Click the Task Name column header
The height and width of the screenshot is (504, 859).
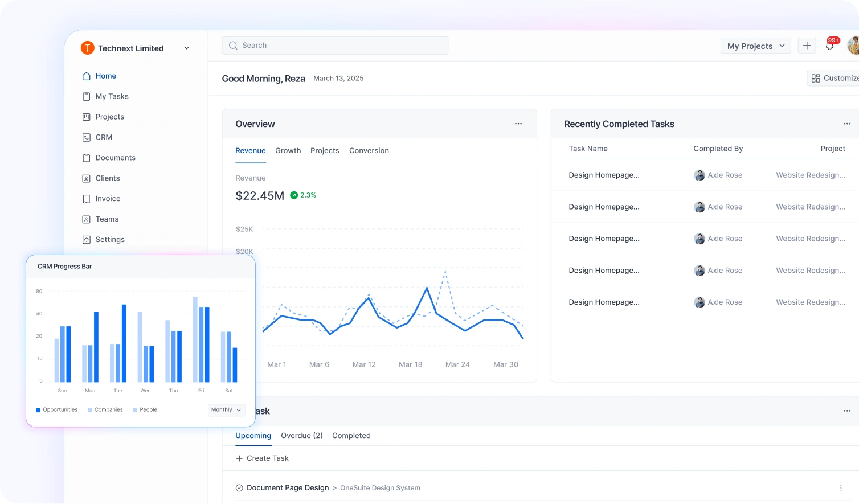pyautogui.click(x=588, y=149)
